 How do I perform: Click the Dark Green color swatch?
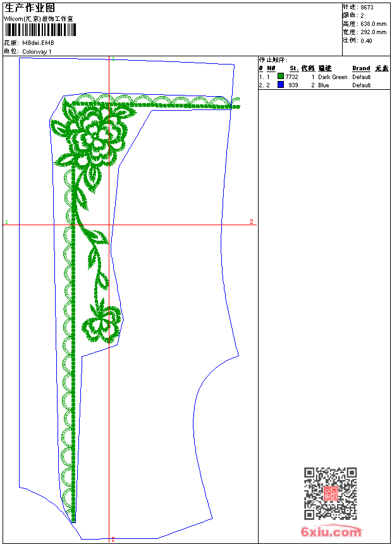point(281,77)
